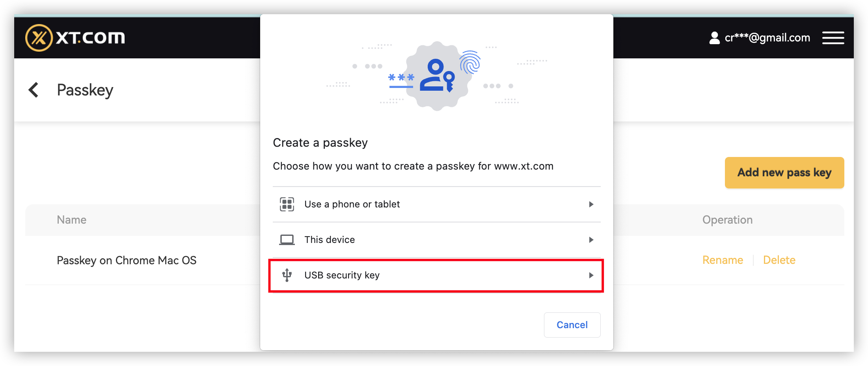Cancel the passkey creation dialog
Viewport: 868px width, 366px height.
(572, 325)
